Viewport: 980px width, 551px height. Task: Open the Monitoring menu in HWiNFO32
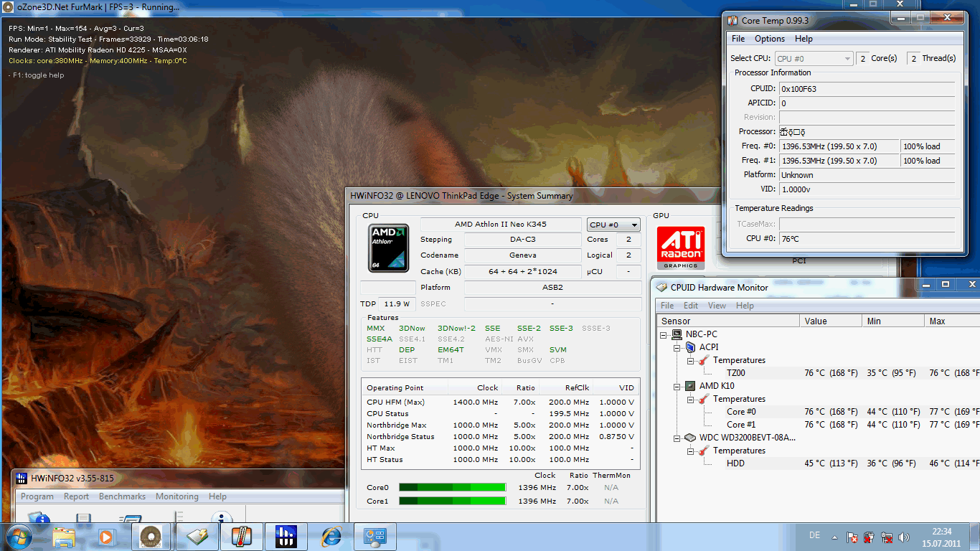click(x=177, y=496)
